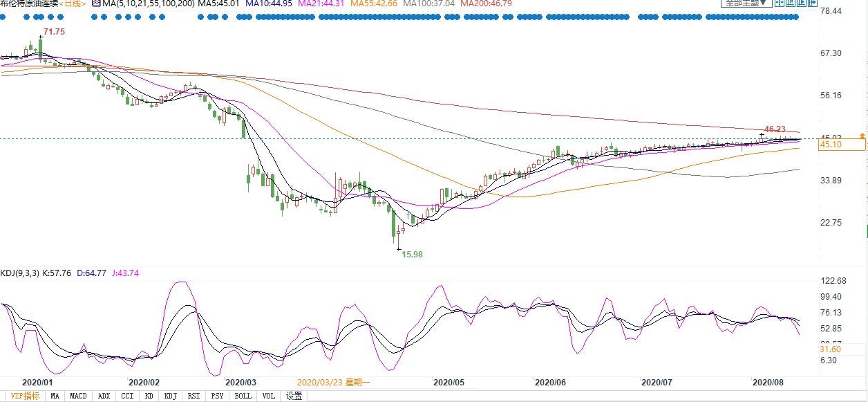
Task: Switch to the KDJ indicator tab
Action: [170, 396]
